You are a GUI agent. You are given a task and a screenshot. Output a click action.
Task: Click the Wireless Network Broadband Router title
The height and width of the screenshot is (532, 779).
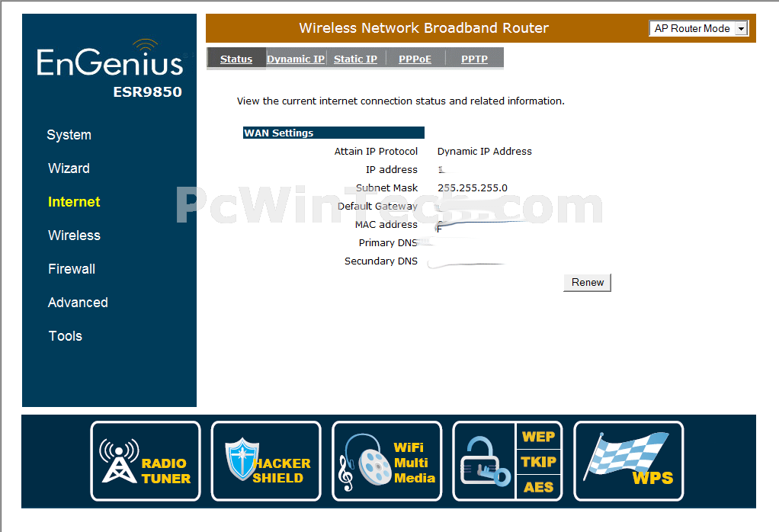pos(424,27)
